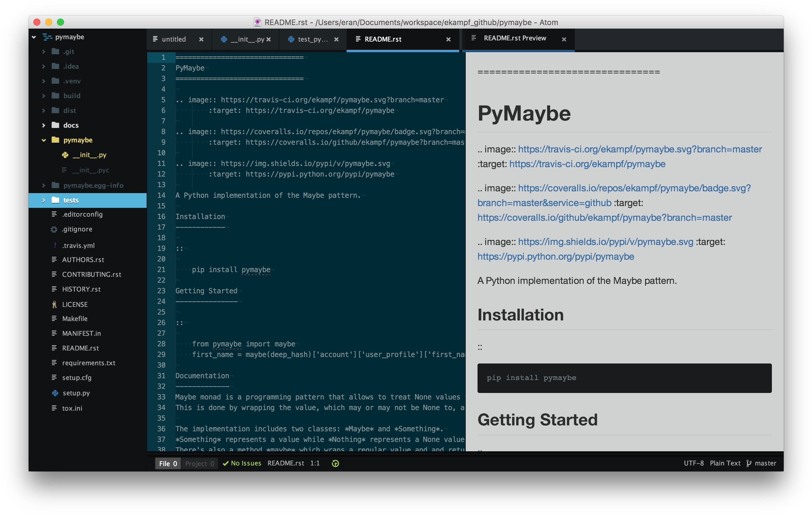This screenshot has height=515, width=812.
Task: Close the __init__.py tab
Action: (x=268, y=39)
